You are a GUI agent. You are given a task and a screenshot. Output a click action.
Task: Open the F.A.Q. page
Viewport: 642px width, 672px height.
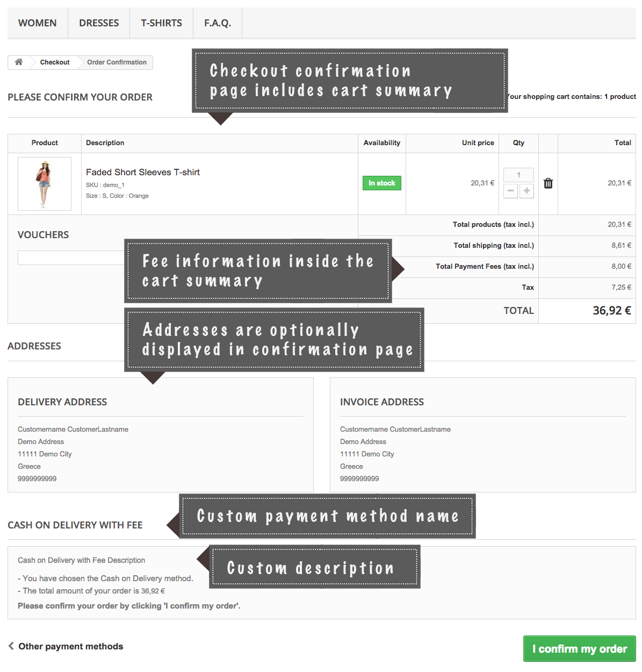[x=217, y=23]
